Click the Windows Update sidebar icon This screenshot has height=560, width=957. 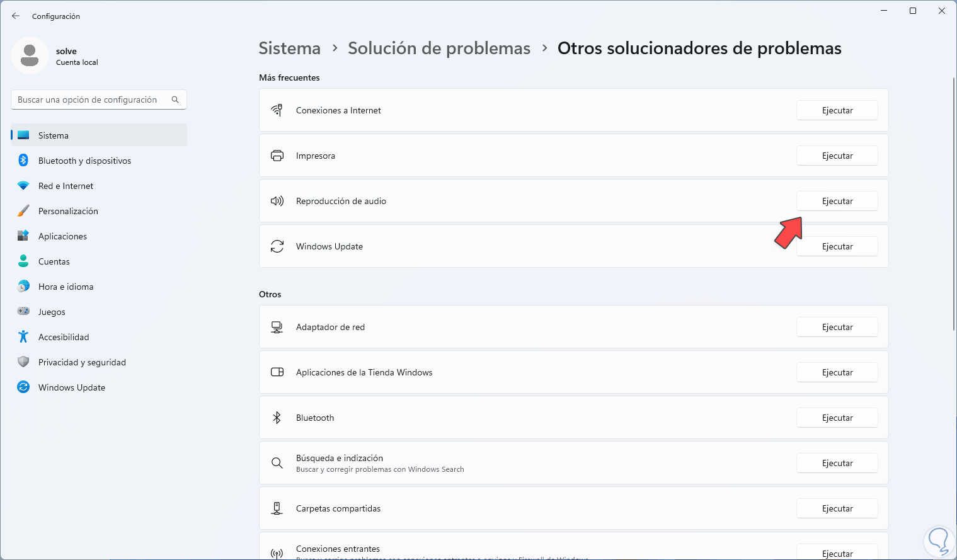(x=23, y=387)
